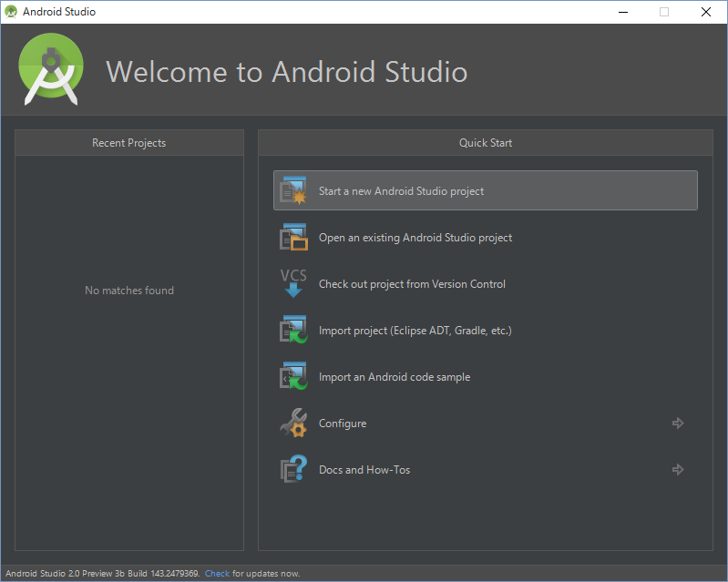Expand the arrow next to Docs and How-Tos
This screenshot has width=728, height=582.
(678, 469)
